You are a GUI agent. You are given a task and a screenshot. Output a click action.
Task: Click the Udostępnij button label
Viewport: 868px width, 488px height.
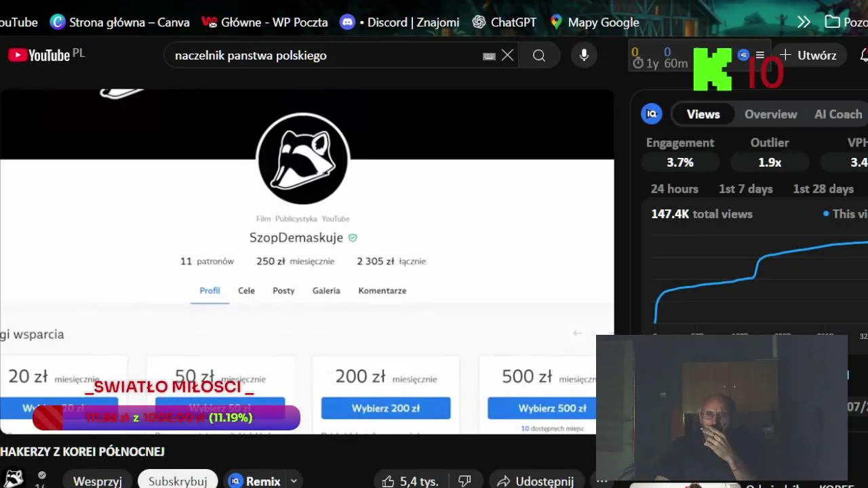pyautogui.click(x=545, y=481)
